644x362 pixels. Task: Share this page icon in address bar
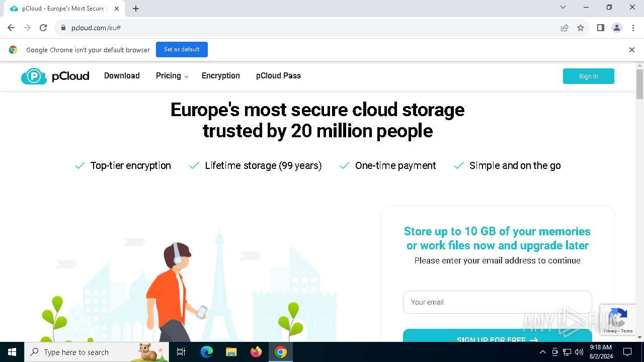pos(565,28)
